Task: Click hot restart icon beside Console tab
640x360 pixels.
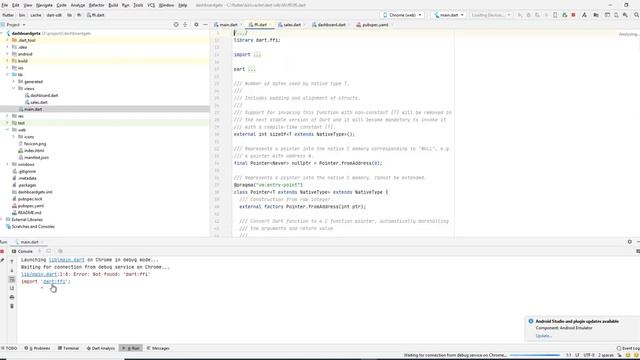Action: pos(49,251)
